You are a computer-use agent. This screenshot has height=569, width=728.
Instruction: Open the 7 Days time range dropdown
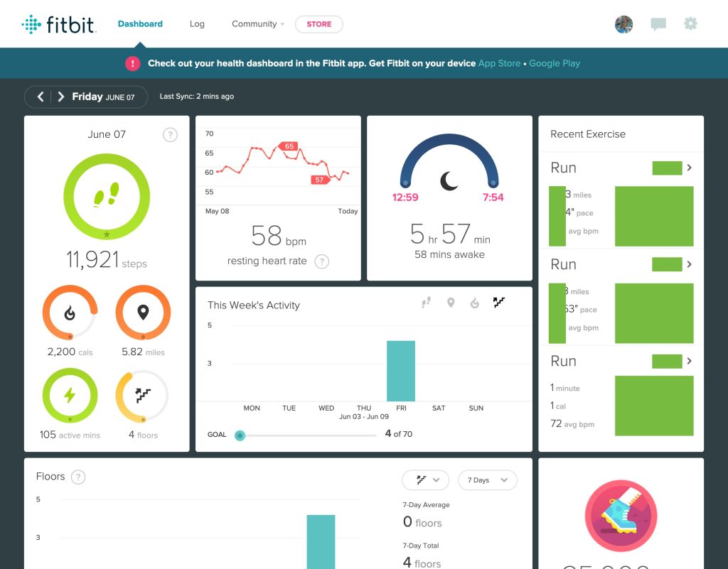488,480
